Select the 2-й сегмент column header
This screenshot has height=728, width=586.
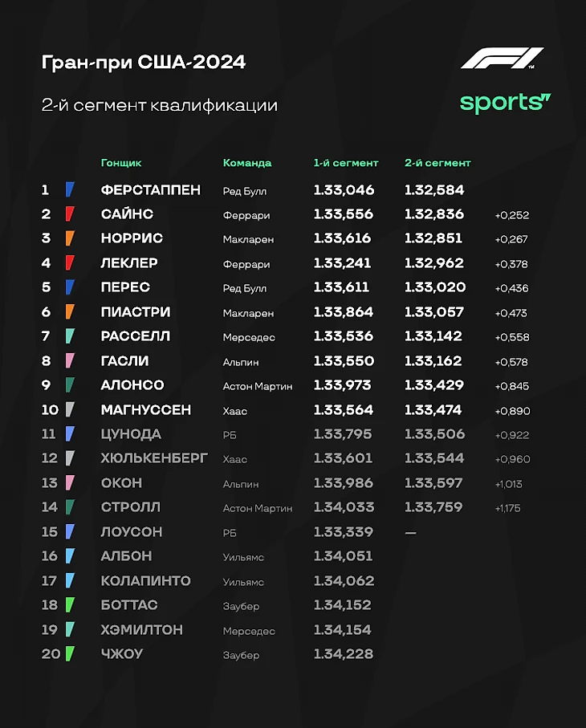click(x=437, y=163)
